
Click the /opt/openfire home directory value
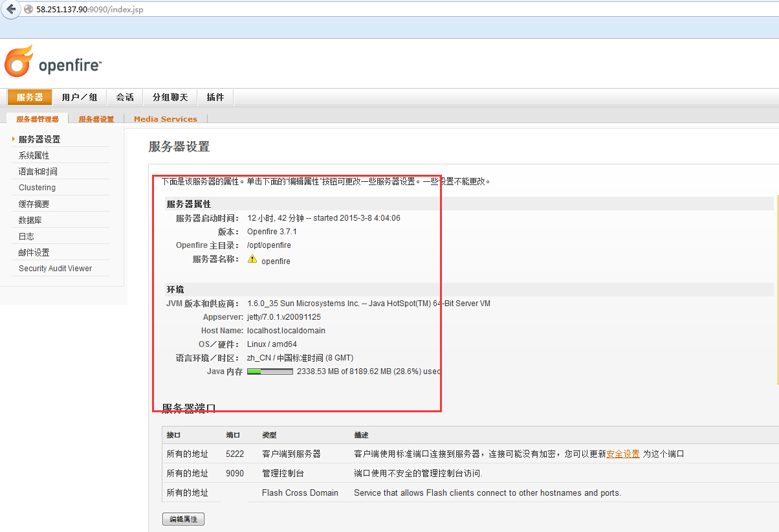click(x=269, y=245)
